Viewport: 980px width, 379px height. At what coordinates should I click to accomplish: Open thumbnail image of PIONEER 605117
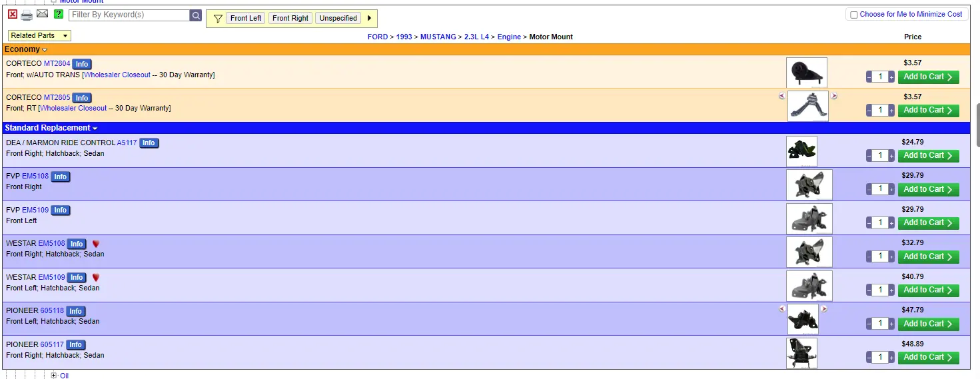[801, 353]
